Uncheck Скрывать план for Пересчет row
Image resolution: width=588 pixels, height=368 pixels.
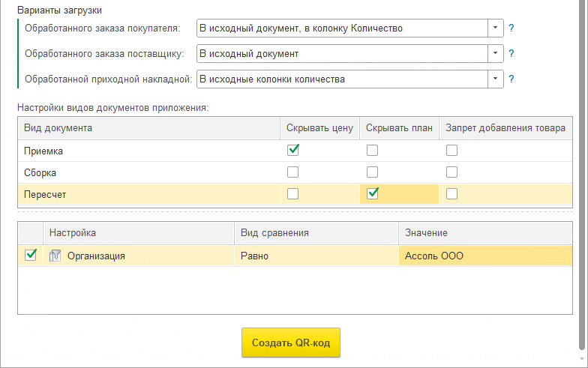(372, 193)
